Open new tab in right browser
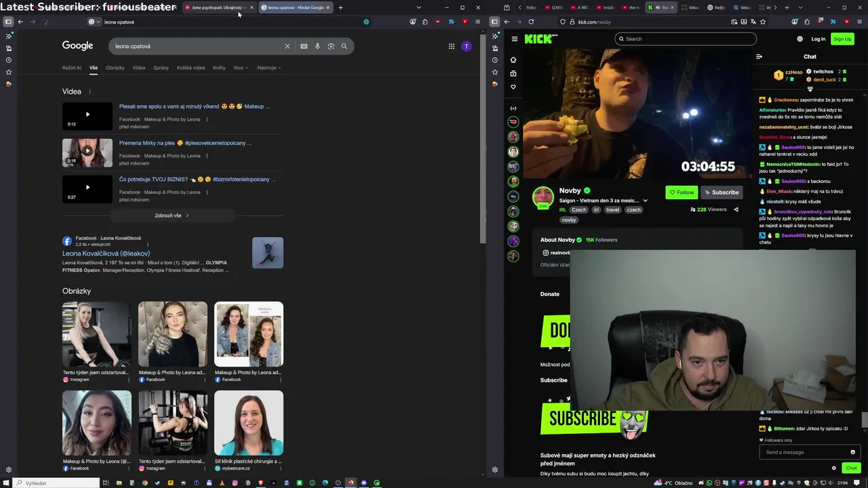The height and width of the screenshot is (488, 868). click(x=787, y=7)
